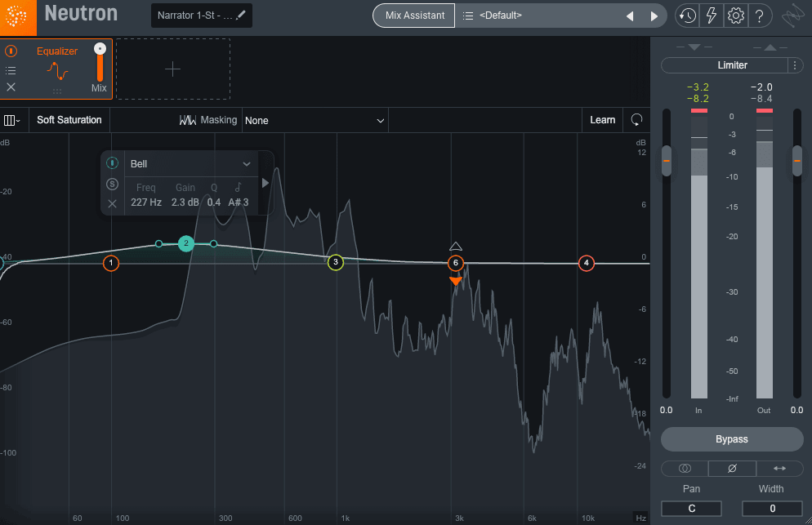
Task: Remove the Equalizer module
Action: tap(11, 87)
